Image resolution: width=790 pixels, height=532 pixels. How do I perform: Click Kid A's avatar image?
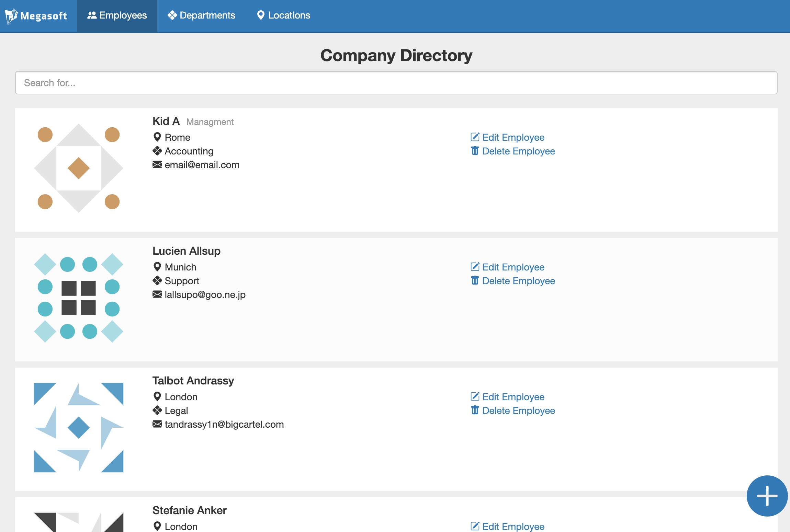click(x=79, y=168)
